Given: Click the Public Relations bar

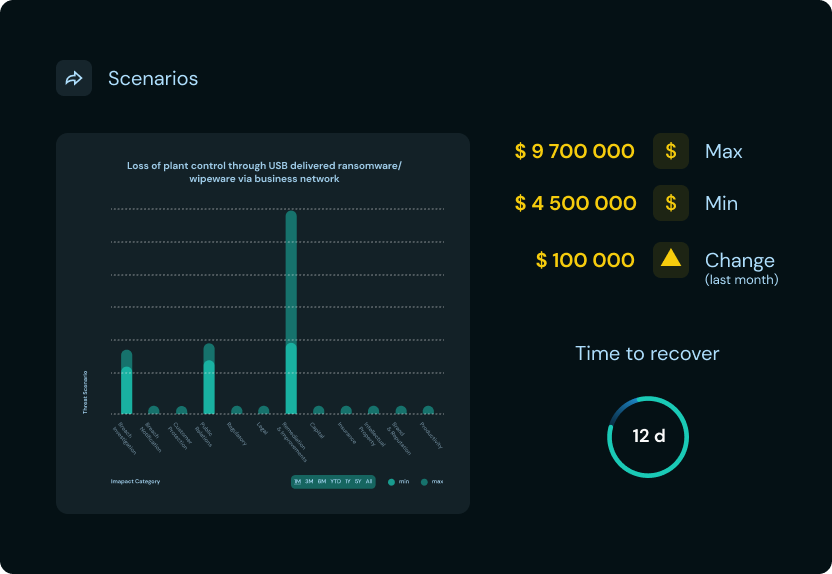Looking at the screenshot, I should pyautogui.click(x=209, y=380).
